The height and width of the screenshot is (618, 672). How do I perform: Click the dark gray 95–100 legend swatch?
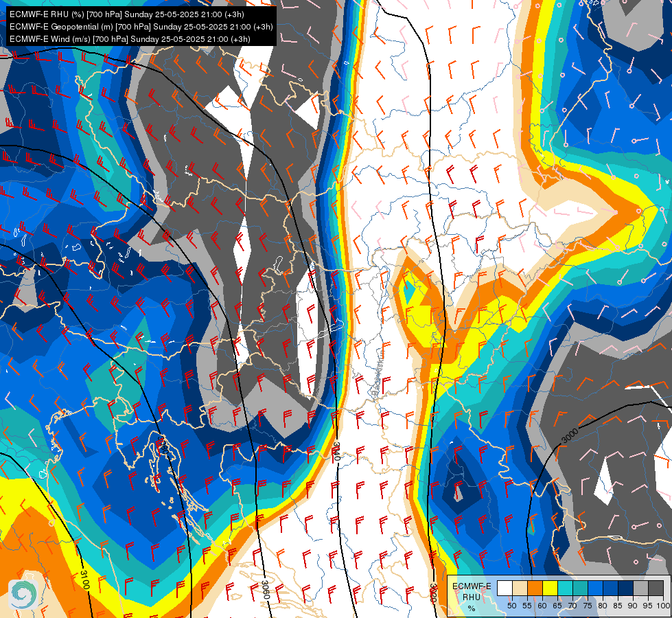[x=656, y=588]
